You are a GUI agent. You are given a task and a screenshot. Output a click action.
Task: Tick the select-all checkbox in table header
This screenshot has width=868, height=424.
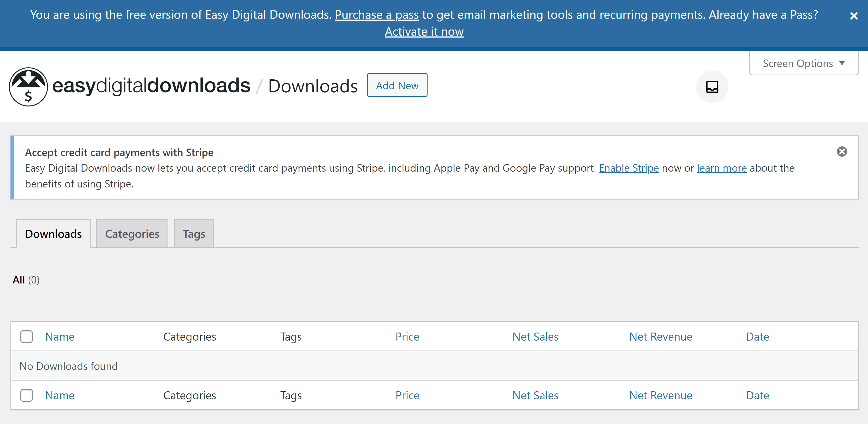coord(26,336)
